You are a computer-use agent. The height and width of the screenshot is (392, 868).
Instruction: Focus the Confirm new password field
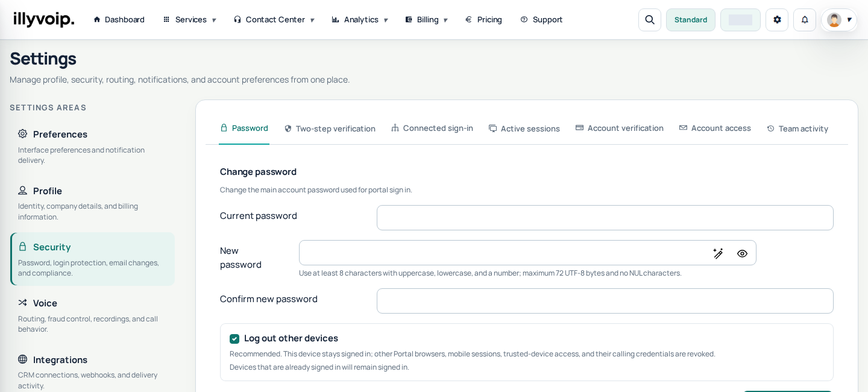pos(605,301)
